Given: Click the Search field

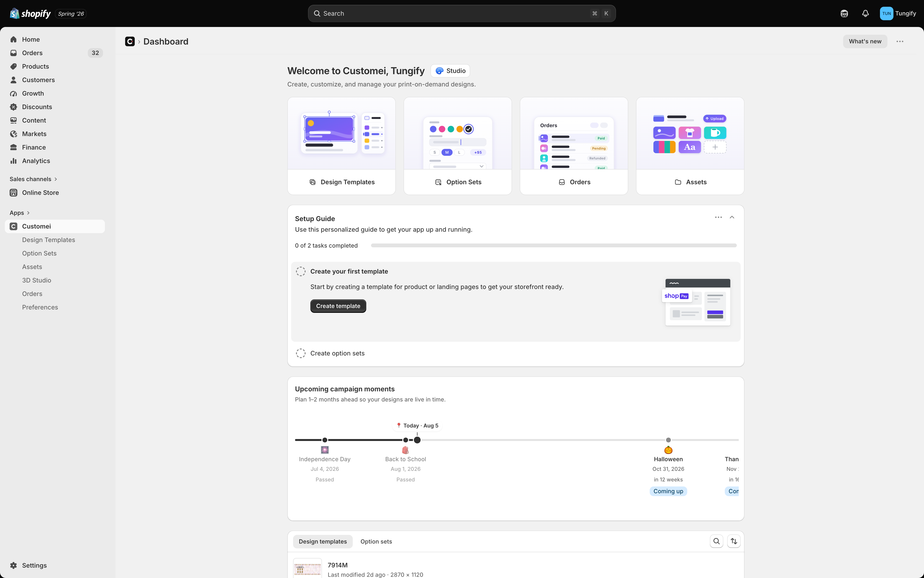Looking at the screenshot, I should click(462, 13).
